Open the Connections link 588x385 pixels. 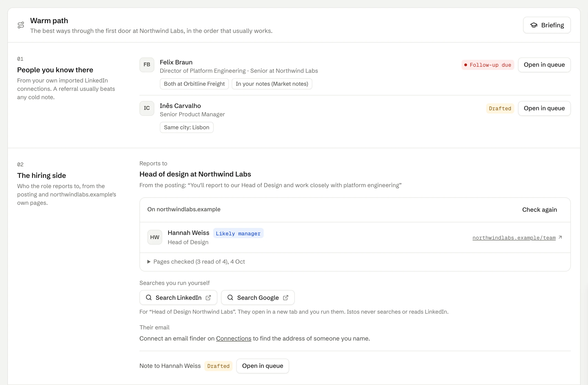[x=234, y=338]
